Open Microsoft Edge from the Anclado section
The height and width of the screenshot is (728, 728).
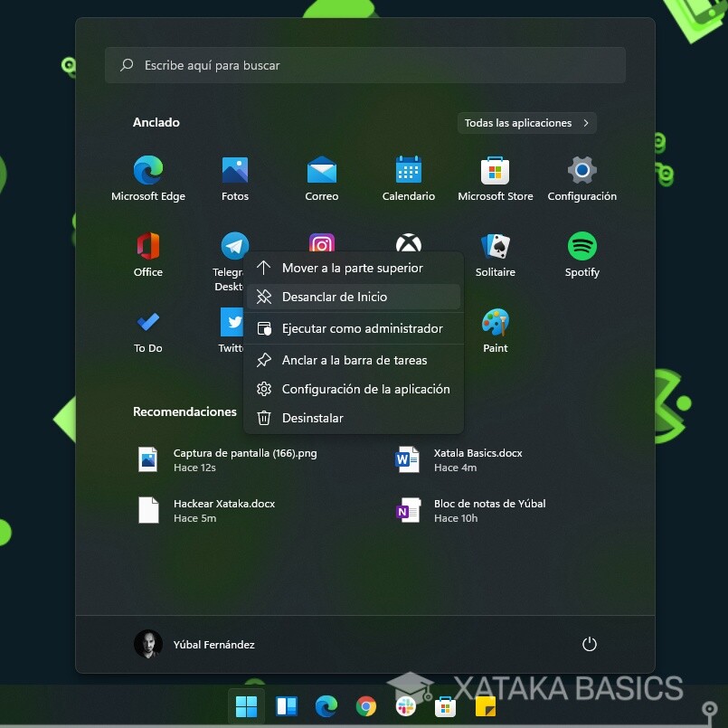147,168
